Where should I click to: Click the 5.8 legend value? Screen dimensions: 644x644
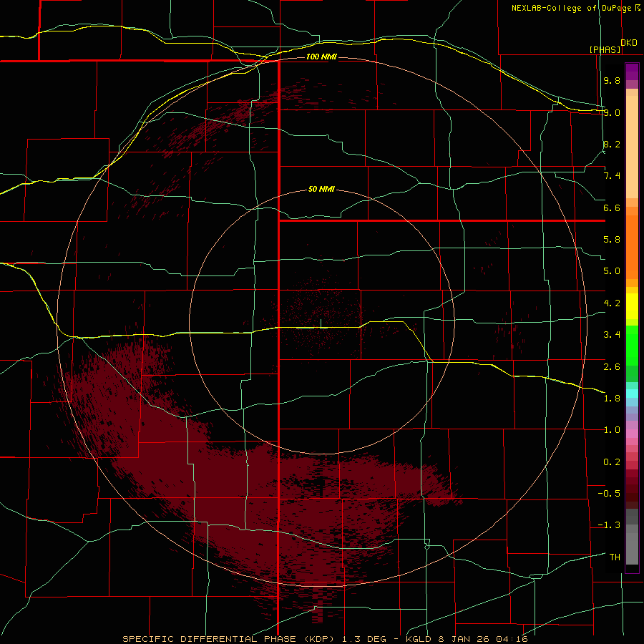pyautogui.click(x=612, y=240)
